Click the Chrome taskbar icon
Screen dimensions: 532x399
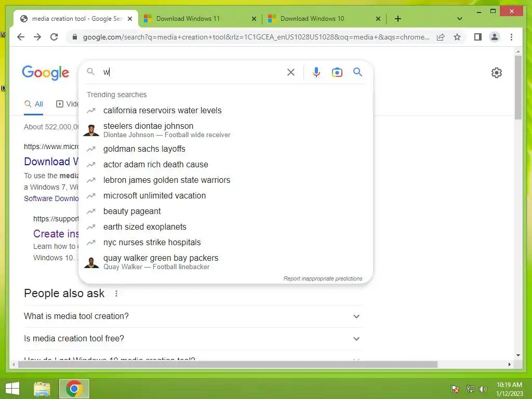[74, 389]
